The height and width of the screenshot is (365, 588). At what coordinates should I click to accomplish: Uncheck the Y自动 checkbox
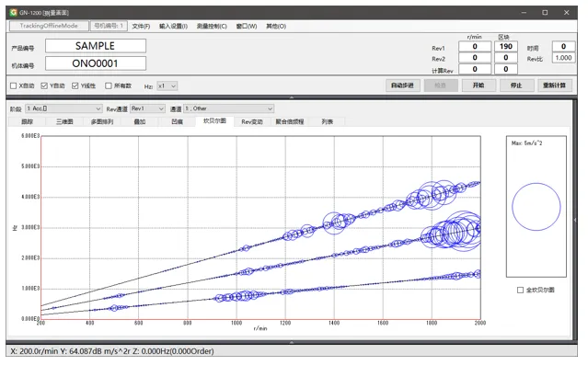44,86
